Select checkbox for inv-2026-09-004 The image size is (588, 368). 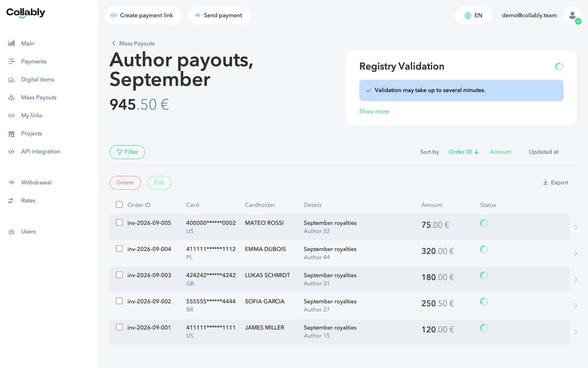pos(119,249)
